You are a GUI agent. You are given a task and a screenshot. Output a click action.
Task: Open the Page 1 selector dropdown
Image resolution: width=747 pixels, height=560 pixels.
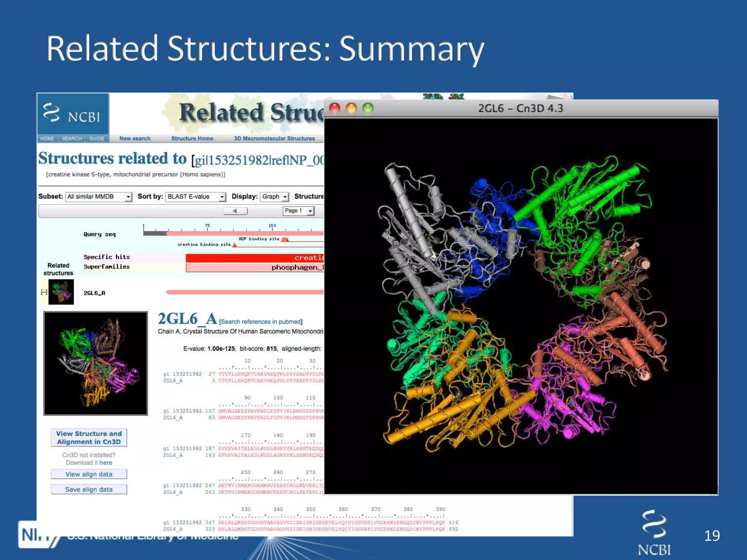[298, 211]
